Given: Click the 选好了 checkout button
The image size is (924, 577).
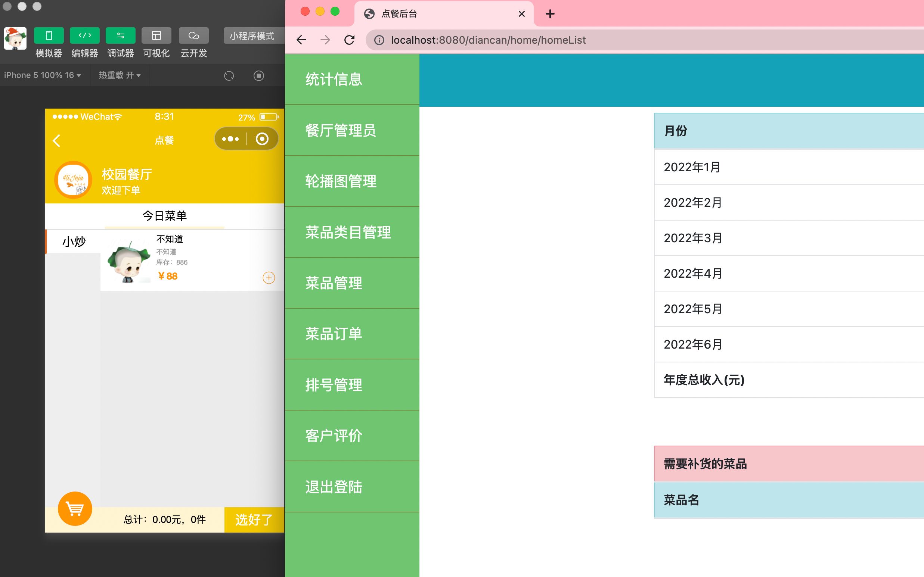Looking at the screenshot, I should coord(254,519).
